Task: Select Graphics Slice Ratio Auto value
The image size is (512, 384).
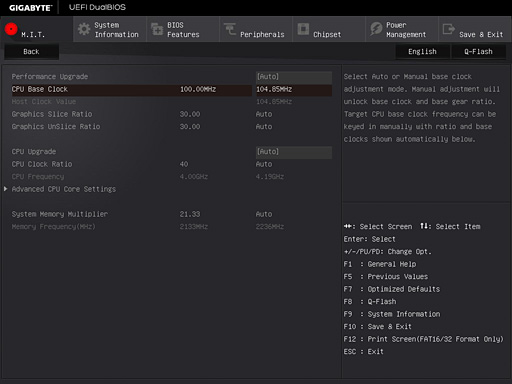Action: pyautogui.click(x=264, y=114)
